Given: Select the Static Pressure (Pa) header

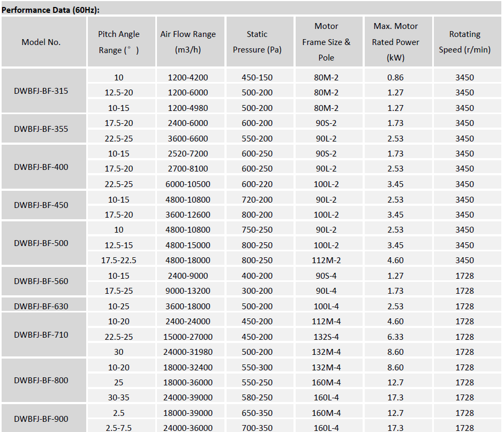Looking at the screenshot, I should (257, 42).
